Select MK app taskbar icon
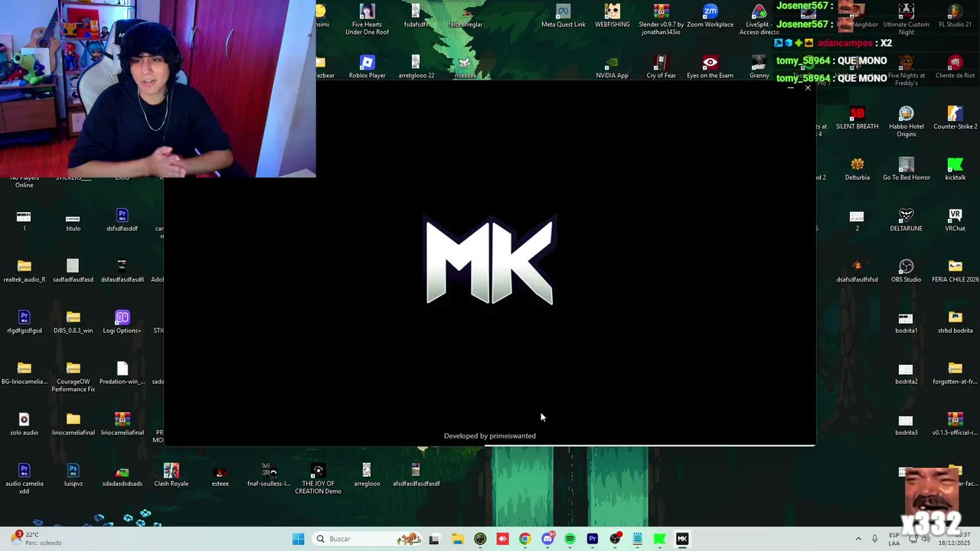Screen dimensions: 980x551 point(682,539)
